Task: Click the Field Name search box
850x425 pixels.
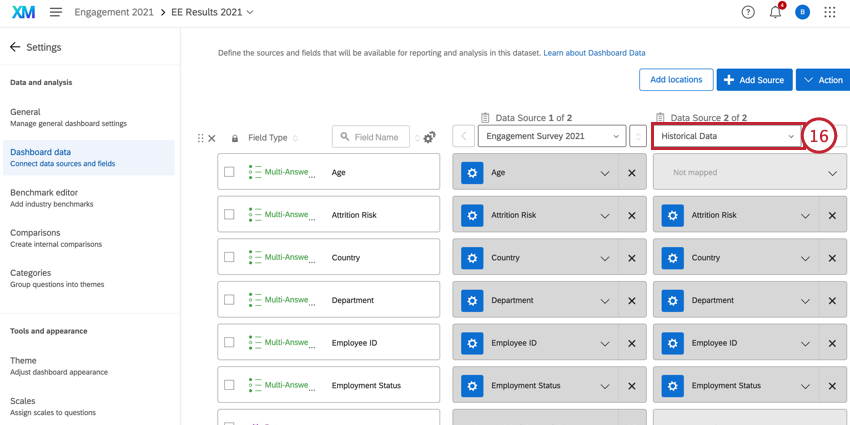Action: click(371, 137)
